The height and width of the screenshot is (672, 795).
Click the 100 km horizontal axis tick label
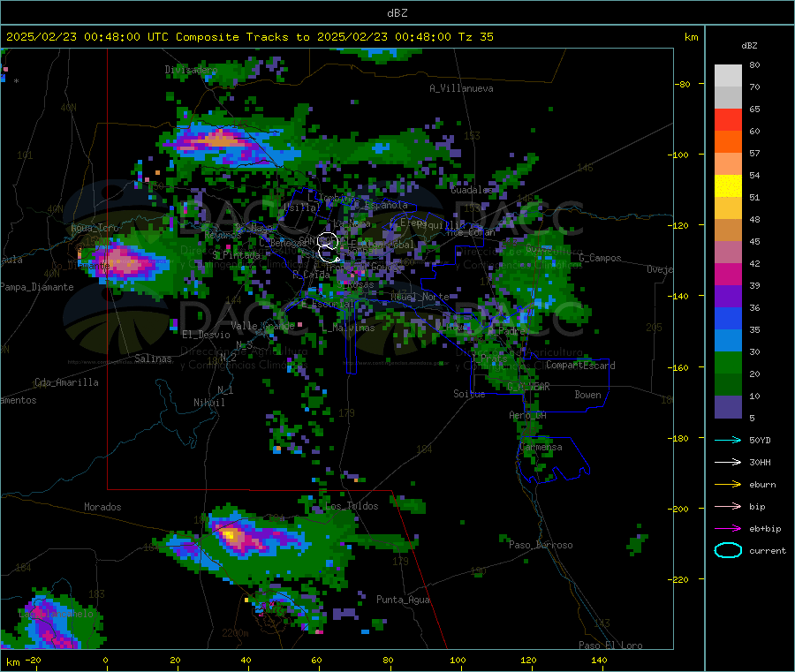tap(458, 660)
